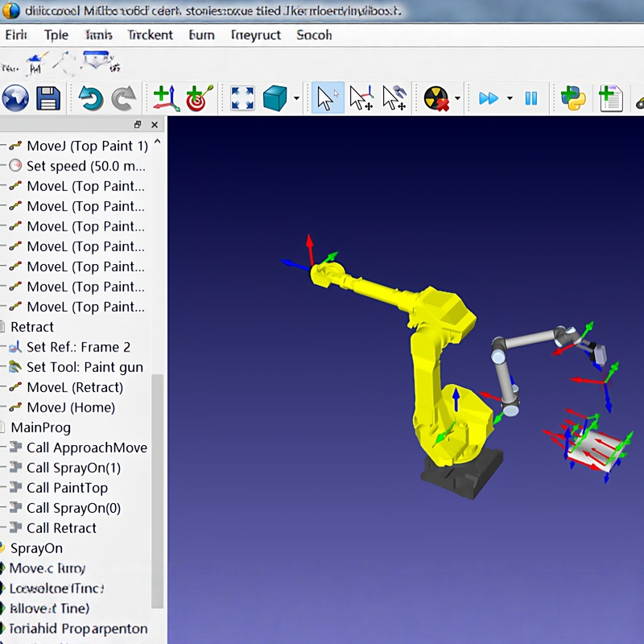
Task: Activate the select arrow cursor tool
Action: coord(328,98)
